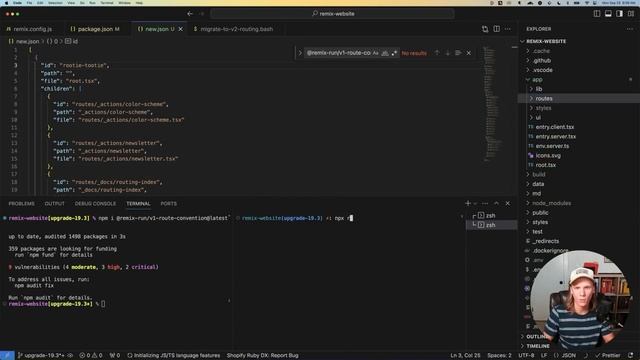Expand the find widget replace toggle
The height and width of the screenshot is (360, 640).
(x=300, y=53)
